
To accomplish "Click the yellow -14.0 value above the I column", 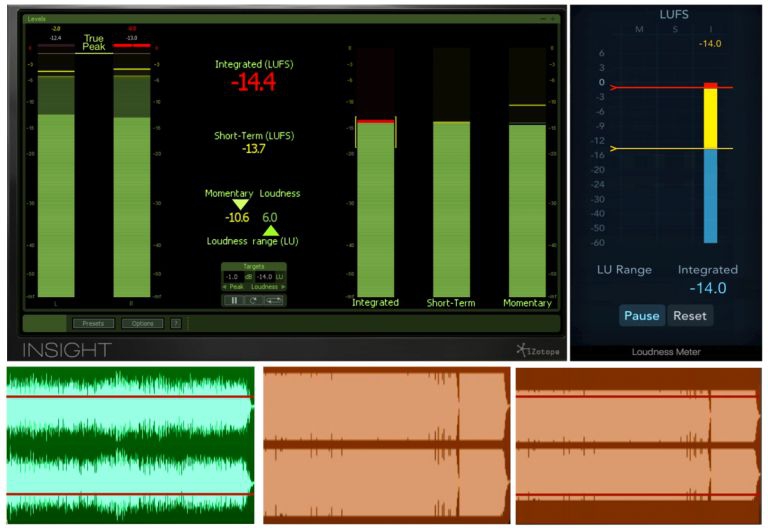I will (710, 44).
